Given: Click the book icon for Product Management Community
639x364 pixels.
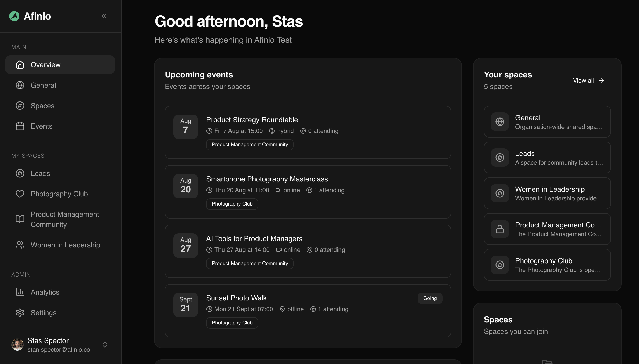Looking at the screenshot, I should (x=20, y=219).
